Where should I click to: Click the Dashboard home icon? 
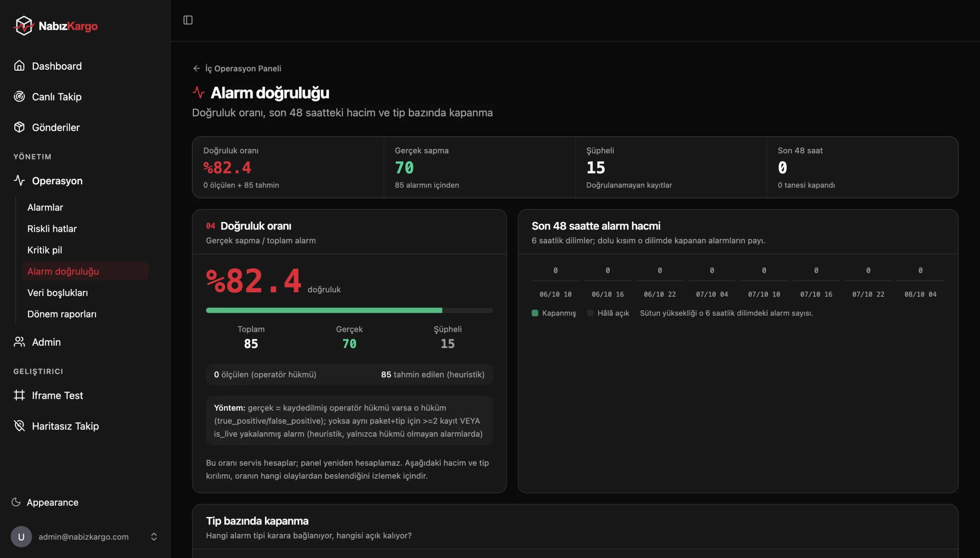pyautogui.click(x=19, y=66)
